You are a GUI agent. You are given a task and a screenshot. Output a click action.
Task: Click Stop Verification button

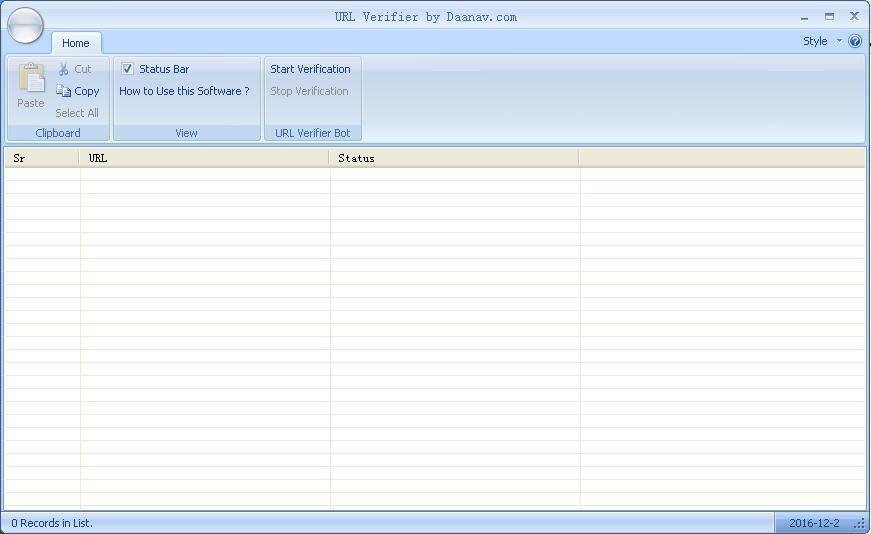click(309, 91)
